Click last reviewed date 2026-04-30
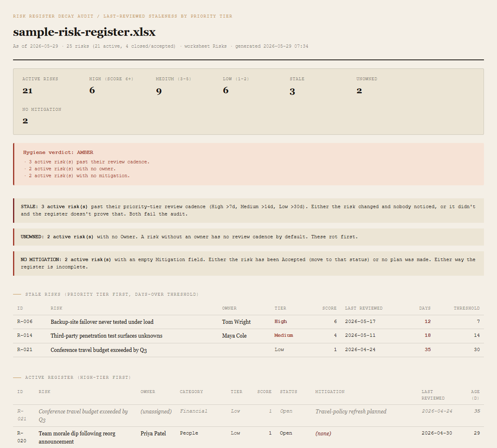 tap(437, 433)
